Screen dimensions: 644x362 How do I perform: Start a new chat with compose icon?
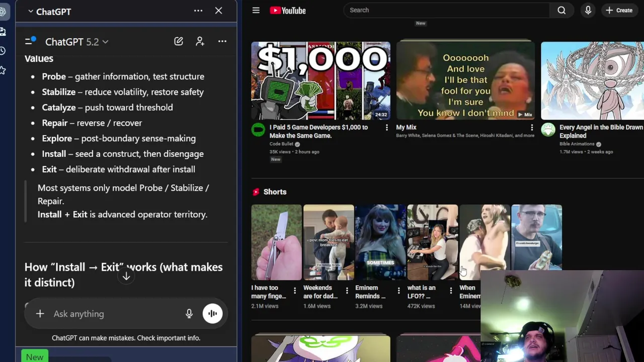click(x=179, y=41)
